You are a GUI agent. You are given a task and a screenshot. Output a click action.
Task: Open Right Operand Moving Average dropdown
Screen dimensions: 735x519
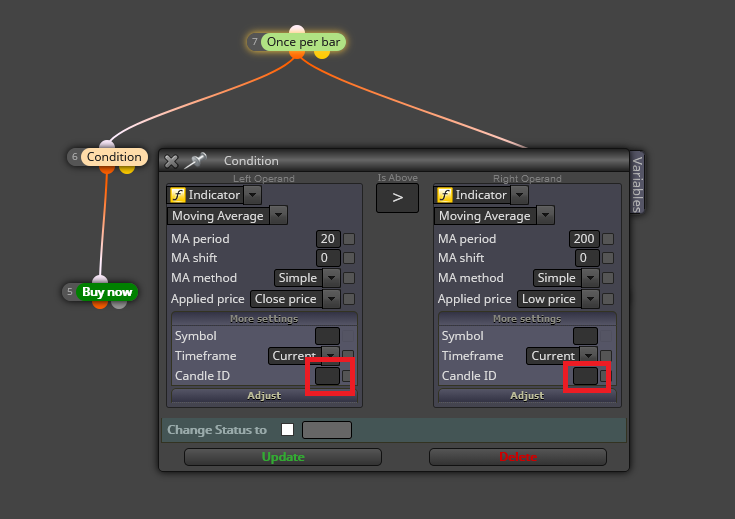tap(545, 216)
